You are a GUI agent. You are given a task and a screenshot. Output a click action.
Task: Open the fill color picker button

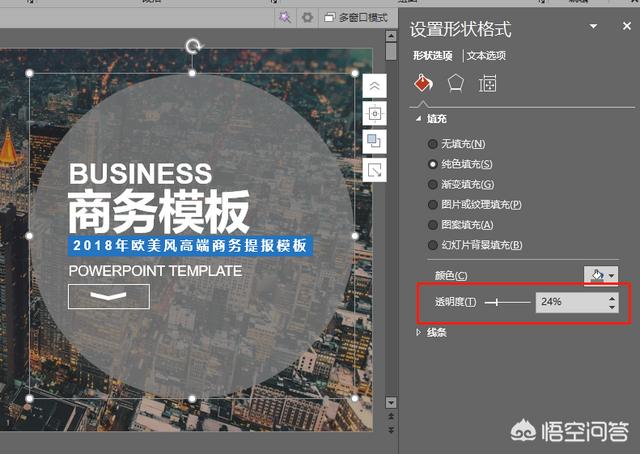(600, 276)
